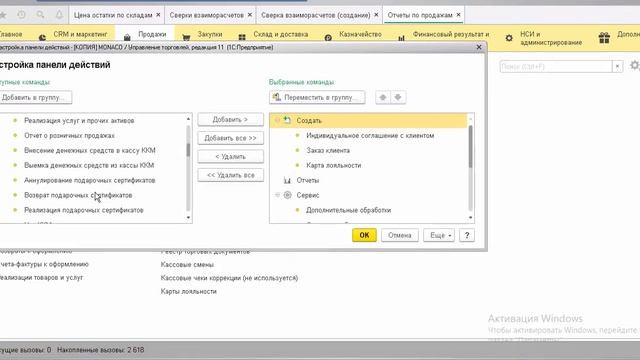Switch to Цена остатки по складам tab
This screenshot has height=360, width=640.
click(113, 15)
